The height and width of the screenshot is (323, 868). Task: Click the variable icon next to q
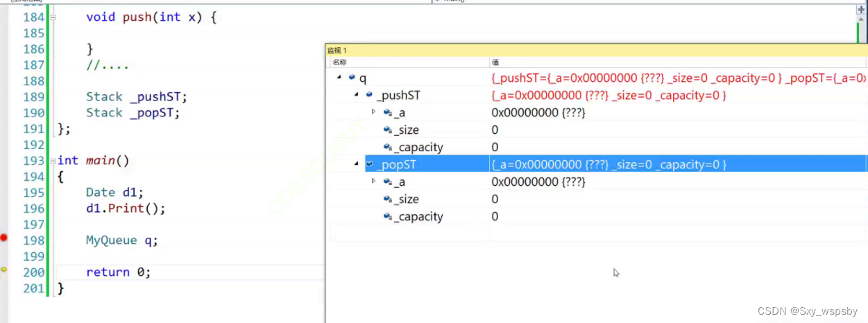(352, 78)
